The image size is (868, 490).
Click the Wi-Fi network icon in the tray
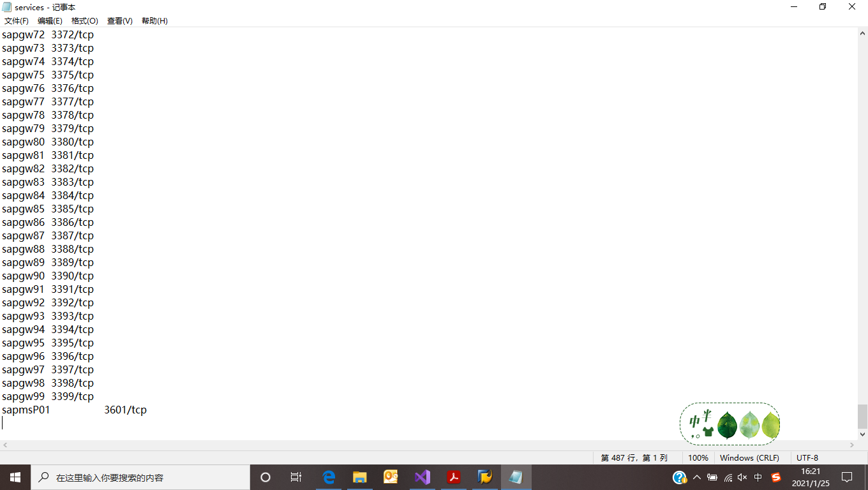728,477
